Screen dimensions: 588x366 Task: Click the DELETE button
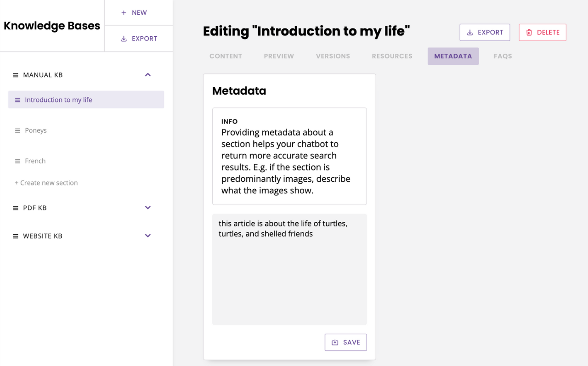(543, 32)
